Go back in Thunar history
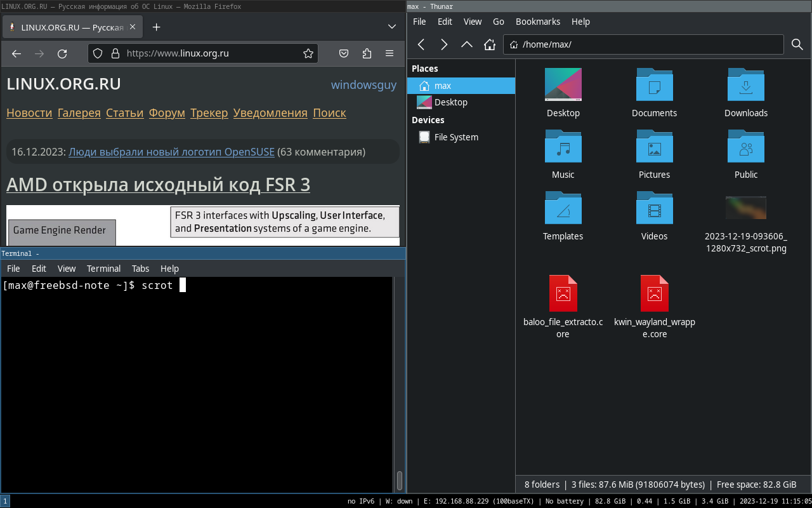This screenshot has width=812, height=508. (x=421, y=44)
